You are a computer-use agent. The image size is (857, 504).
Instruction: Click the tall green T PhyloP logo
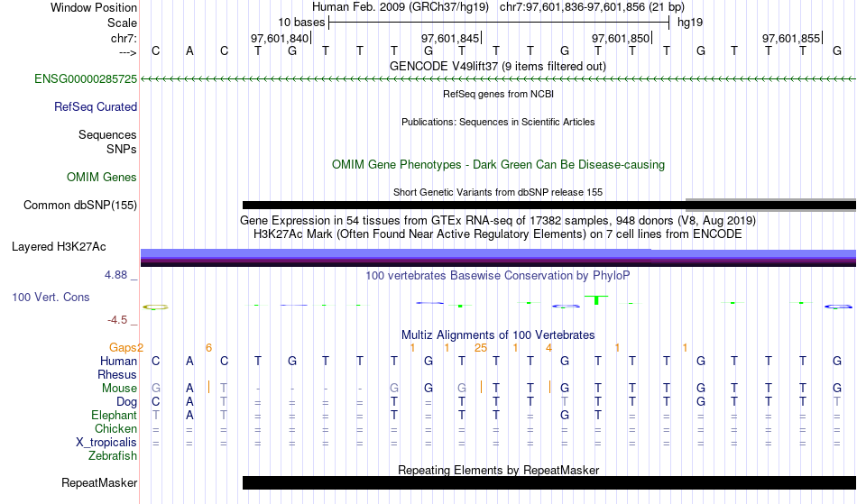596,299
